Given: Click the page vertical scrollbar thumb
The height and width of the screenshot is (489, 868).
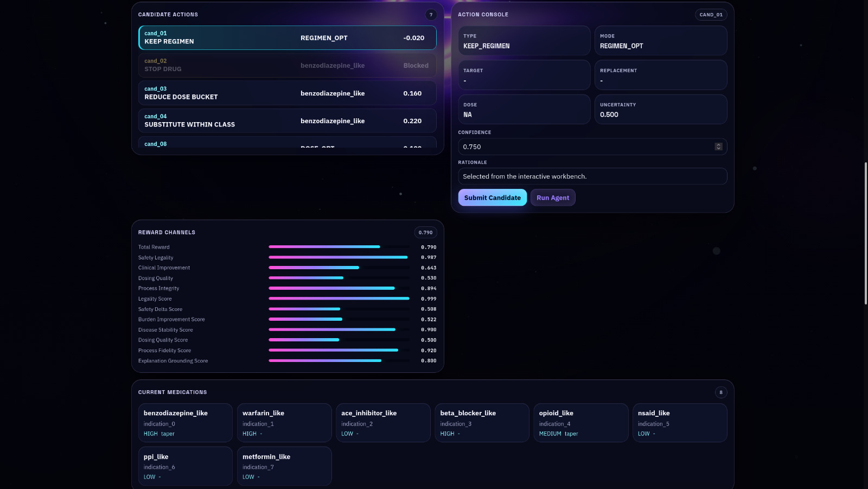Looking at the screenshot, I should pos(866,233).
